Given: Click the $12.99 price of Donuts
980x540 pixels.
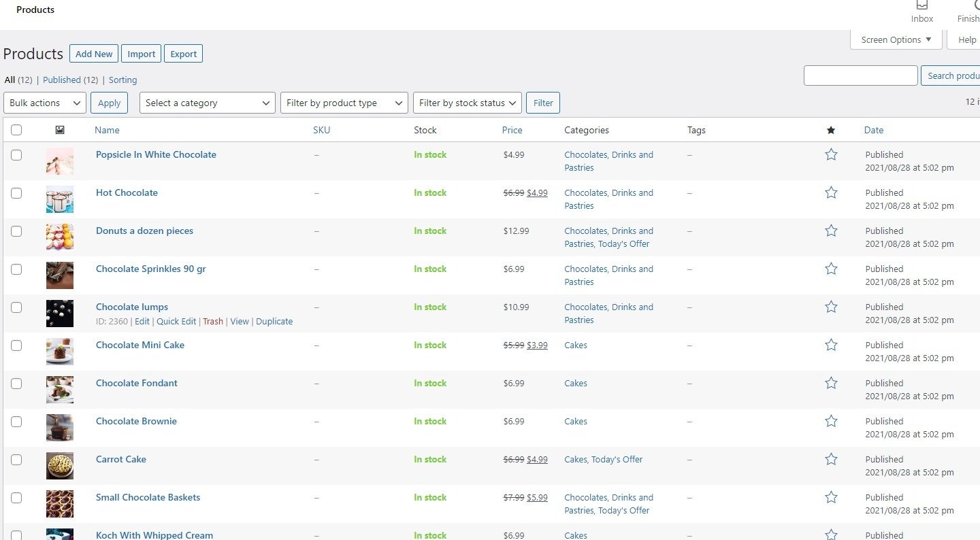Looking at the screenshot, I should click(516, 231).
